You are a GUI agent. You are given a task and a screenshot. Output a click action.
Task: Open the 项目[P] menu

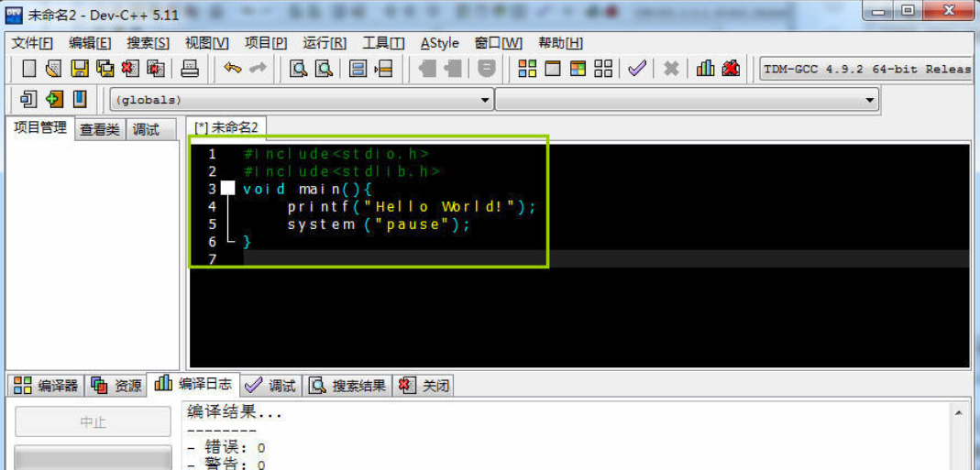coord(266,43)
